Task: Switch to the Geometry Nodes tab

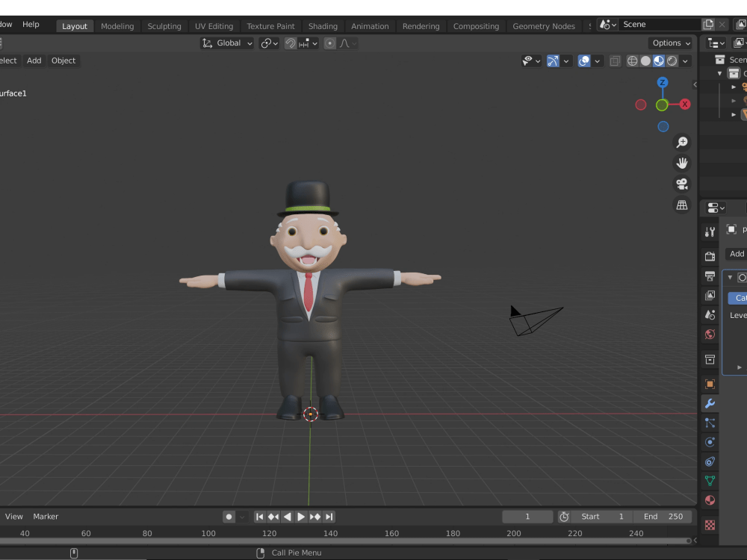Action: pyautogui.click(x=544, y=26)
